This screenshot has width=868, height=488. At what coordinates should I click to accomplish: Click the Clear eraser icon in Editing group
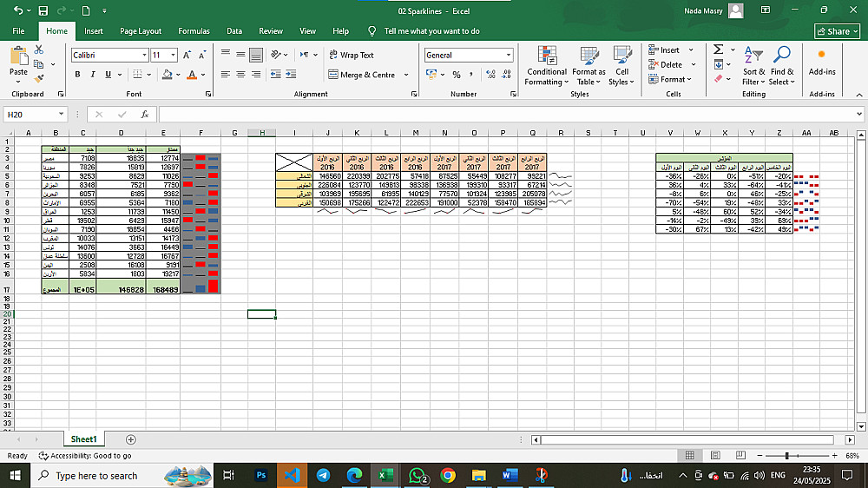click(x=719, y=79)
